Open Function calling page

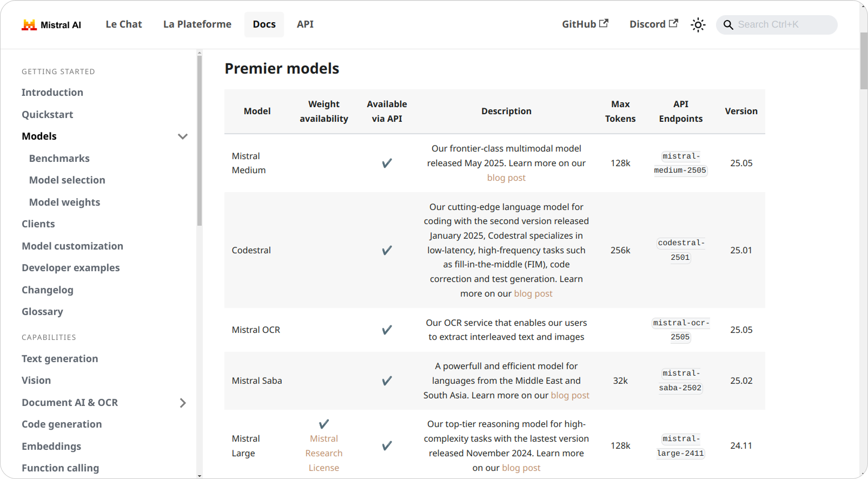click(61, 468)
